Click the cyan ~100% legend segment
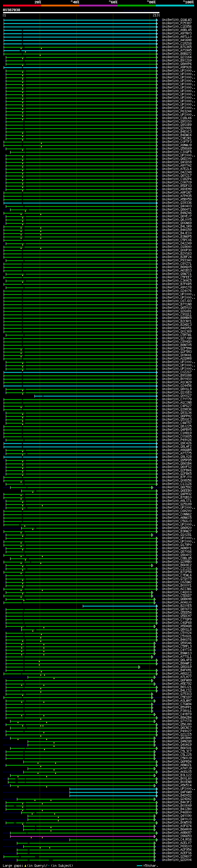Viewport: 197px width, 868px height. pos(175,6)
